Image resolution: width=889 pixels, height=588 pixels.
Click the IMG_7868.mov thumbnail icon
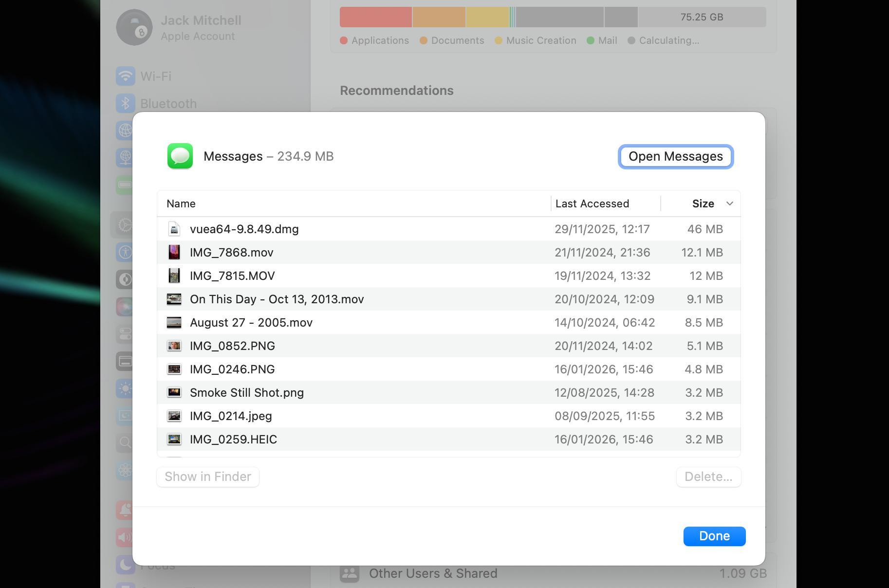pyautogui.click(x=174, y=252)
